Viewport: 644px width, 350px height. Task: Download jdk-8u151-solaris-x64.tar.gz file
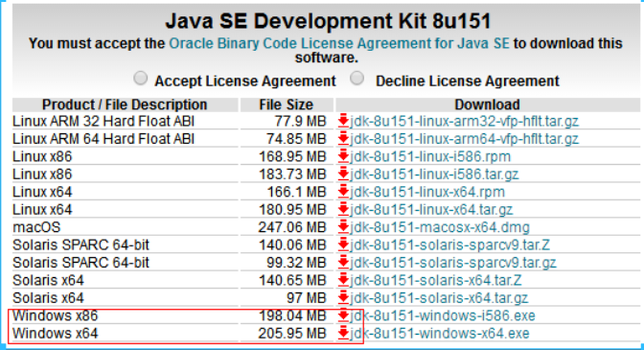coord(439,298)
